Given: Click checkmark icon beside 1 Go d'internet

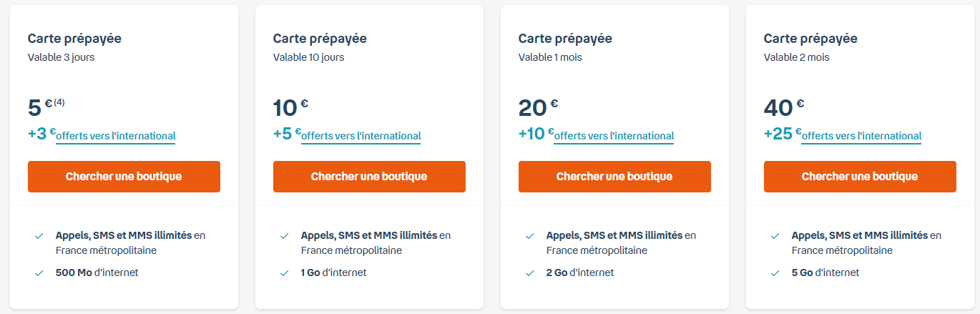Looking at the screenshot, I should click(x=284, y=273).
